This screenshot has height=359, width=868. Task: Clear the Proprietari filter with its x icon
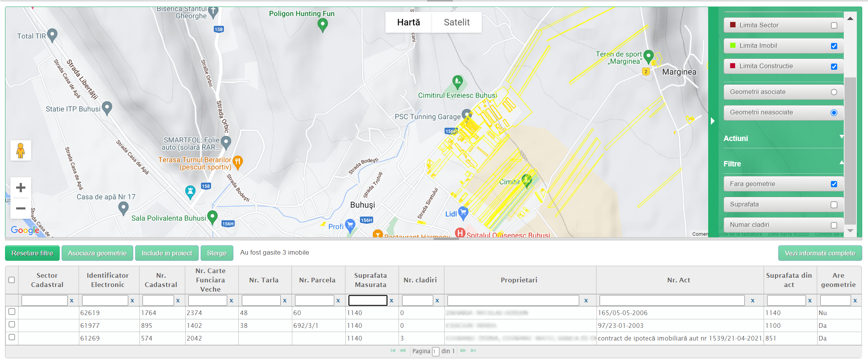pyautogui.click(x=586, y=301)
